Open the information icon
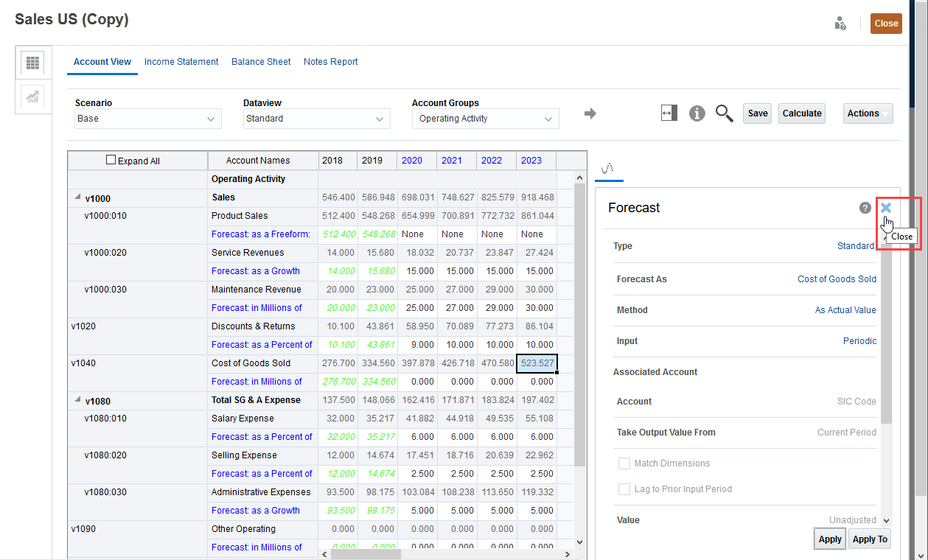928x560 pixels. click(697, 113)
